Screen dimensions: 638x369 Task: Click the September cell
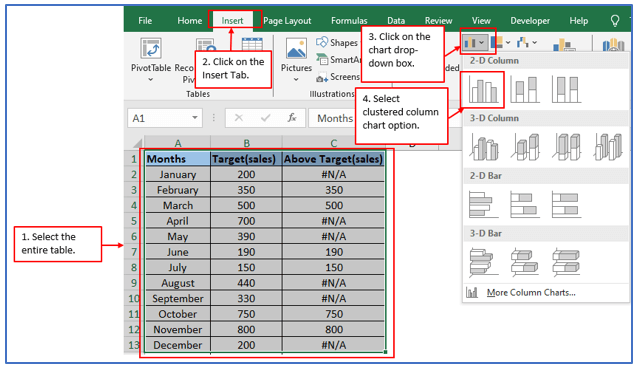tap(177, 298)
